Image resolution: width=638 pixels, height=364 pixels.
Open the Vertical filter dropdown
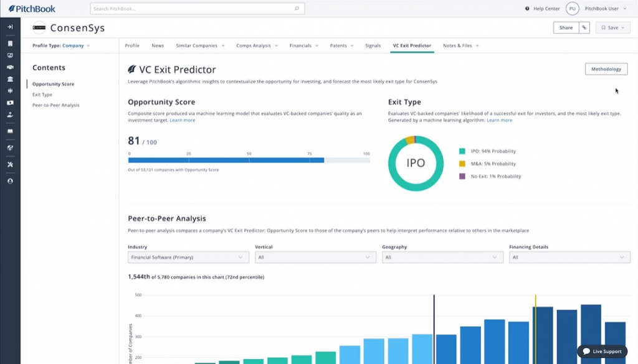pyautogui.click(x=315, y=257)
